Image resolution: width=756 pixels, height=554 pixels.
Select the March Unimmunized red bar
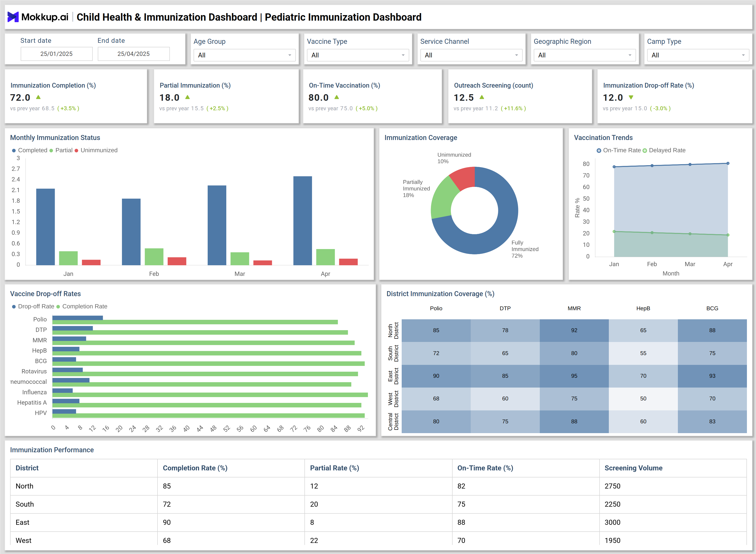tap(262, 263)
